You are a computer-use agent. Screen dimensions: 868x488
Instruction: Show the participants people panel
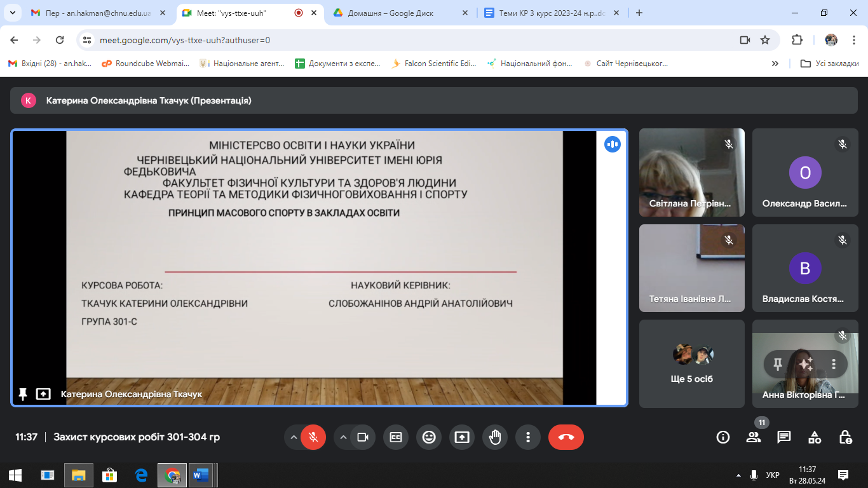pyautogui.click(x=754, y=437)
